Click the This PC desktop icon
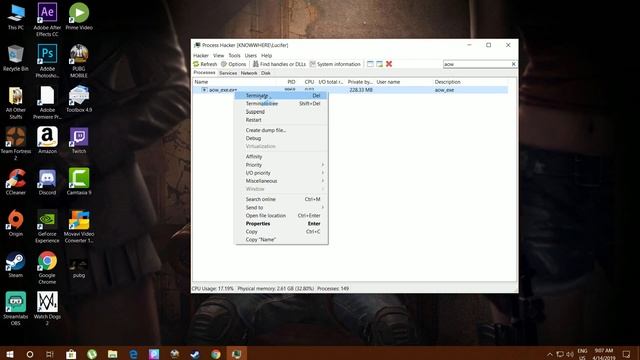The height and width of the screenshot is (360, 640). (x=16, y=17)
